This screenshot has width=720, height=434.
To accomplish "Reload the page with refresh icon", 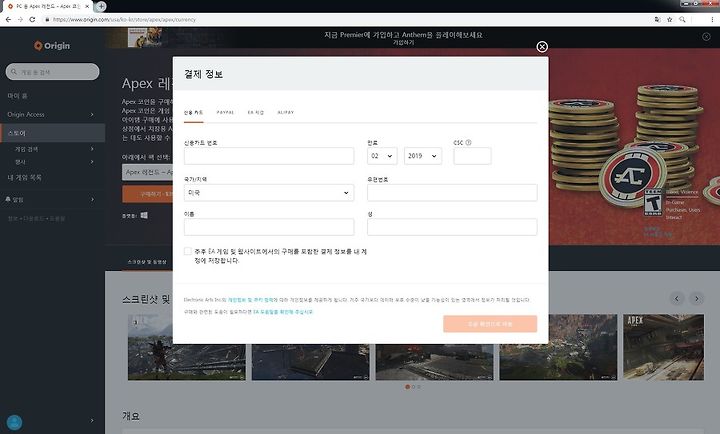I will click(x=32, y=19).
